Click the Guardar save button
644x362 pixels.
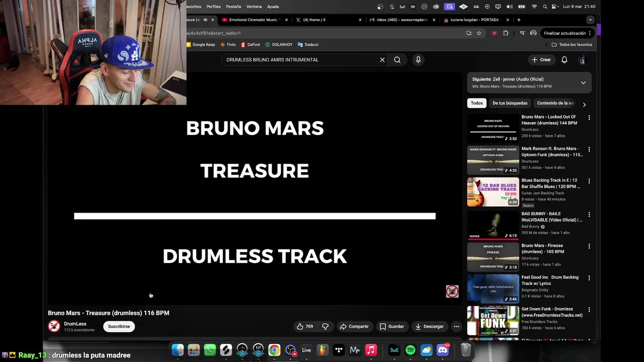pyautogui.click(x=391, y=326)
